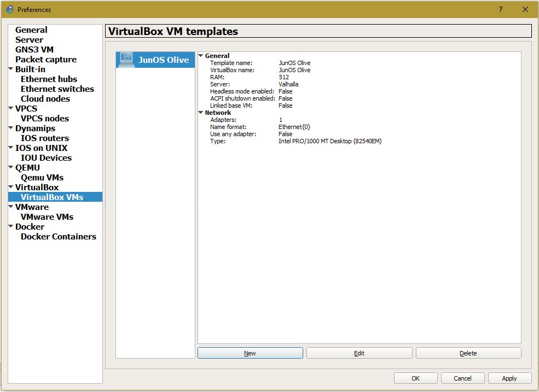Select IOU Devices in the sidebar
539x392 pixels.
point(46,158)
